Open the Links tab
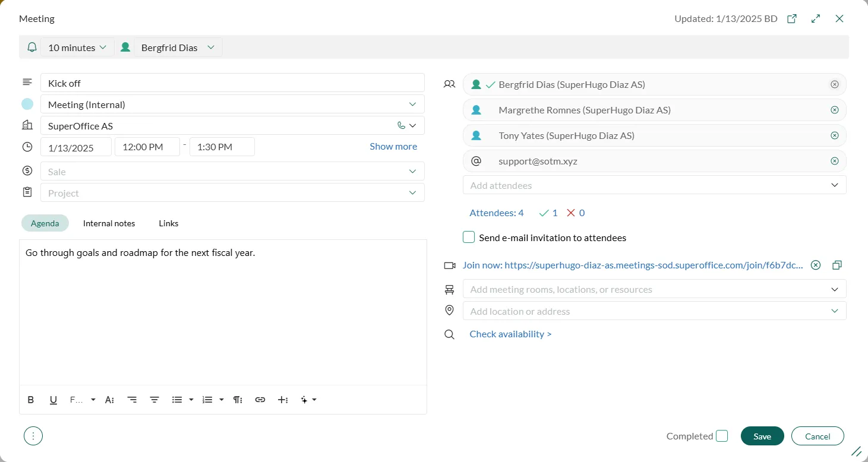The height and width of the screenshot is (462, 868). tap(168, 223)
